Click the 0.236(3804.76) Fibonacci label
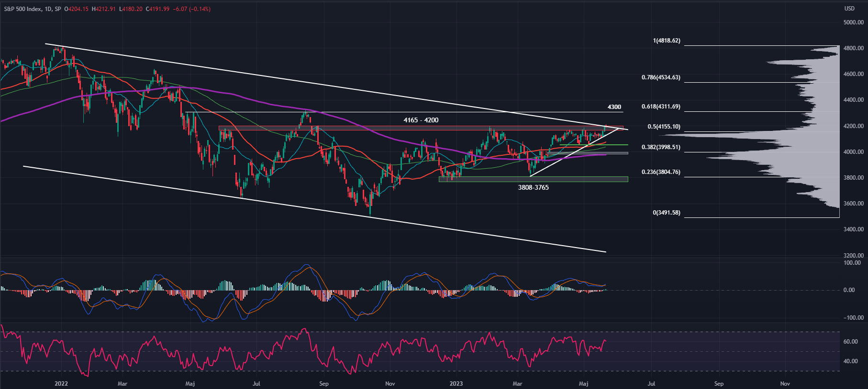The height and width of the screenshot is (389, 868). [x=661, y=173]
